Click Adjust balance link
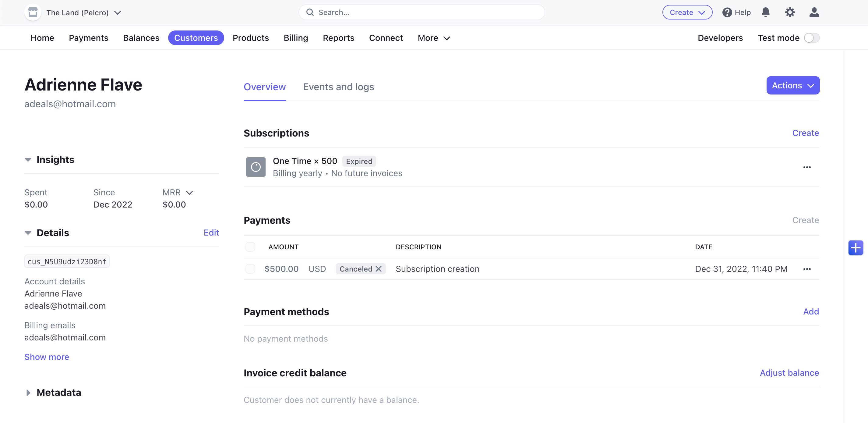Viewport: 868px width, 423px height. [789, 373]
